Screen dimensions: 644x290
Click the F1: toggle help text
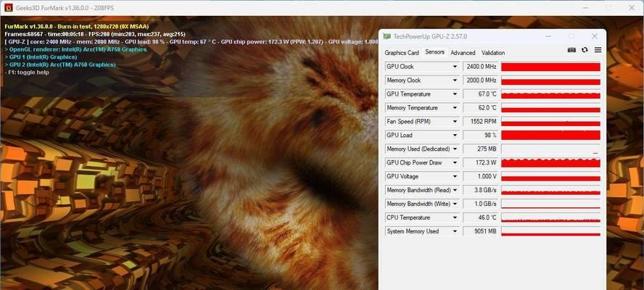27,72
